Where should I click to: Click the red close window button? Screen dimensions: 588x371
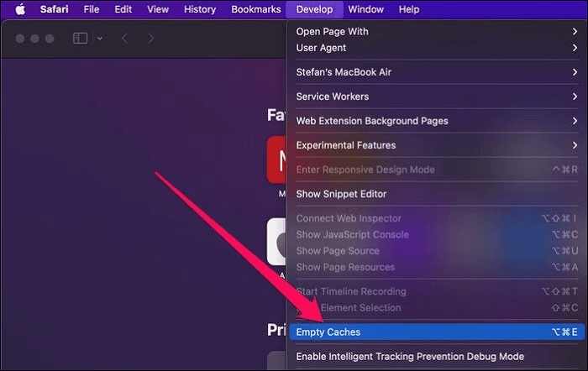(x=20, y=39)
